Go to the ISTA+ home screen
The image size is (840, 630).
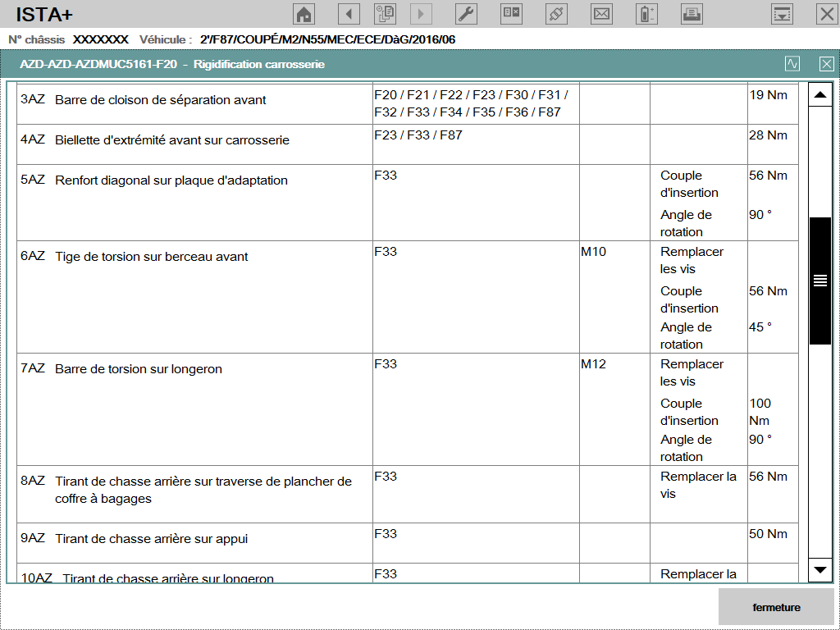tap(304, 14)
